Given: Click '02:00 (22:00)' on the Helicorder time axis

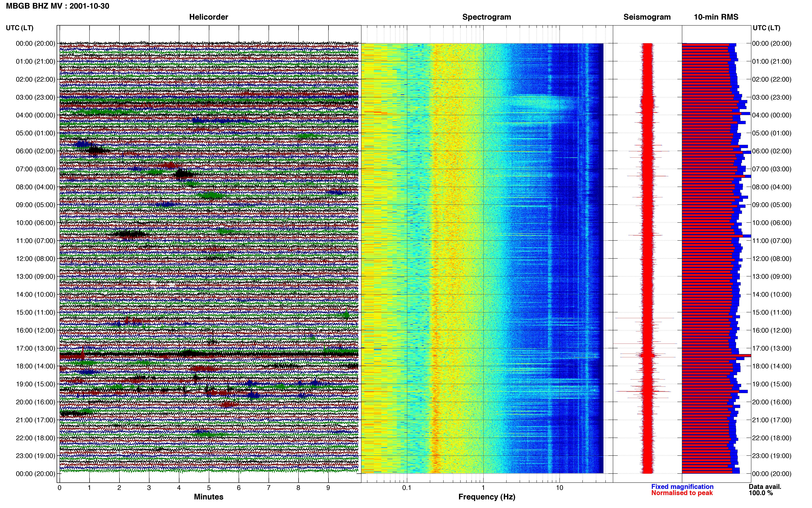Looking at the screenshot, I should [x=36, y=79].
